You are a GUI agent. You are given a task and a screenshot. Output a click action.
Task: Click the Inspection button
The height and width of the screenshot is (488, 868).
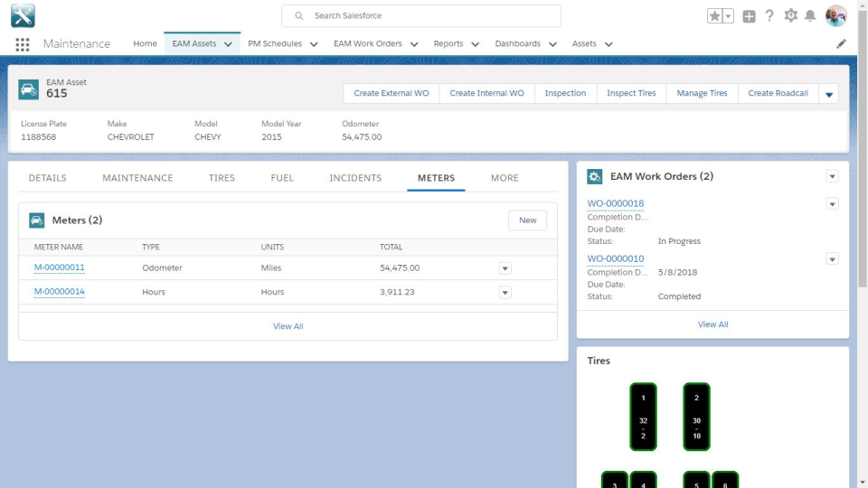tap(565, 93)
